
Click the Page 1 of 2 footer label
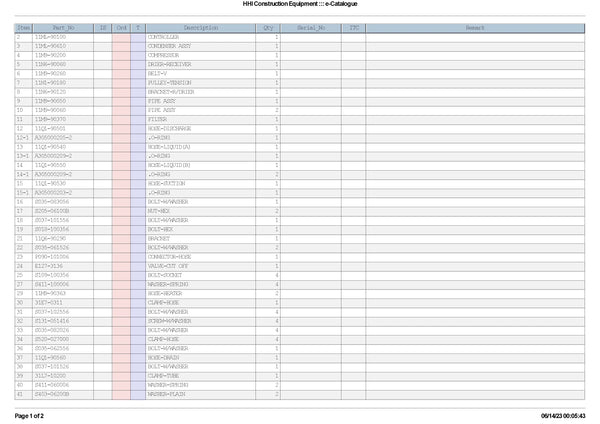30,414
